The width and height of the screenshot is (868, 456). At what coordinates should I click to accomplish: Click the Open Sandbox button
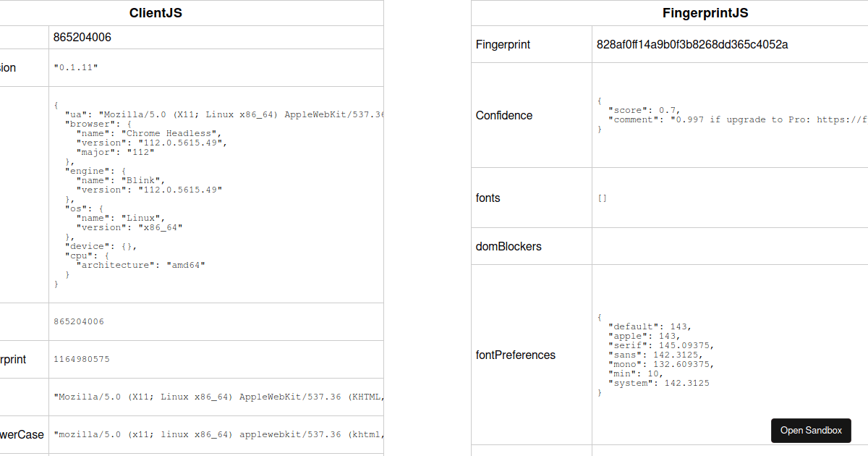pyautogui.click(x=811, y=430)
